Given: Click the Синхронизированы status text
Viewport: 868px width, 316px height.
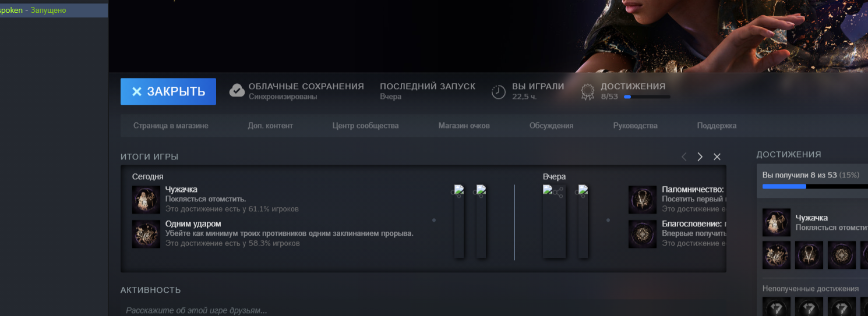Looking at the screenshot, I should coord(283,97).
